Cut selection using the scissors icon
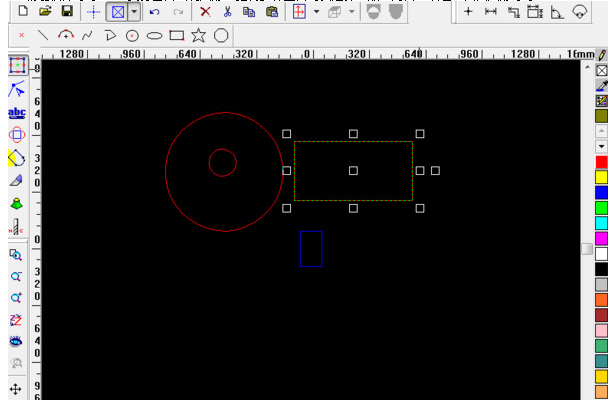Viewport: 611px width, 400px height. [228, 12]
